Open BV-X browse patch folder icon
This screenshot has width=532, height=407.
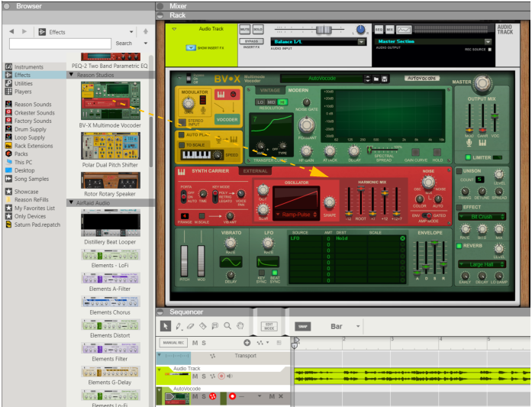pyautogui.click(x=376, y=79)
